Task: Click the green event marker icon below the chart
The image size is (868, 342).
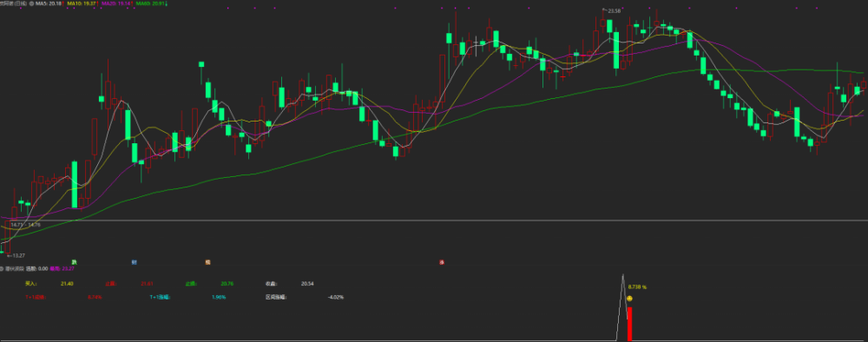Action: [74, 261]
